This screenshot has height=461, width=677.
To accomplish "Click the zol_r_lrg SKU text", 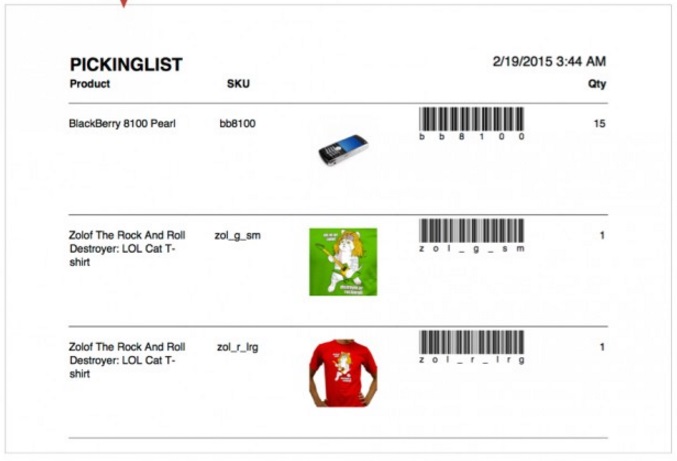I will click(x=238, y=347).
